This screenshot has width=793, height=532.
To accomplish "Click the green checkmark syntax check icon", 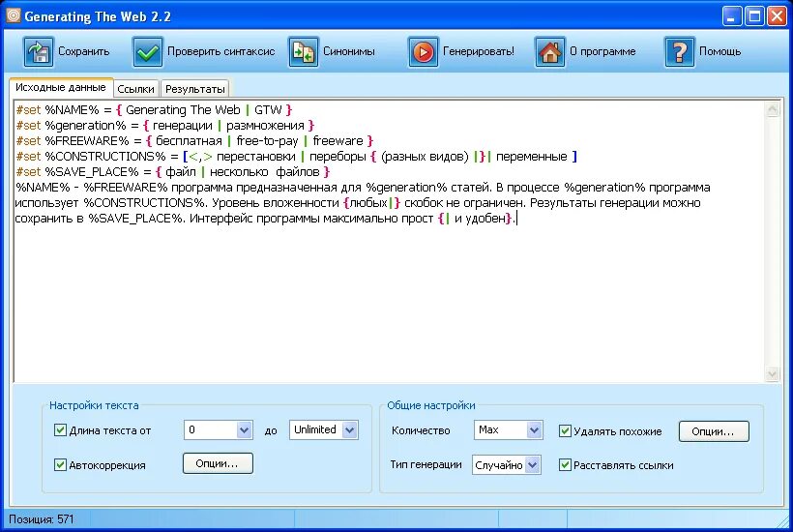I will point(148,51).
